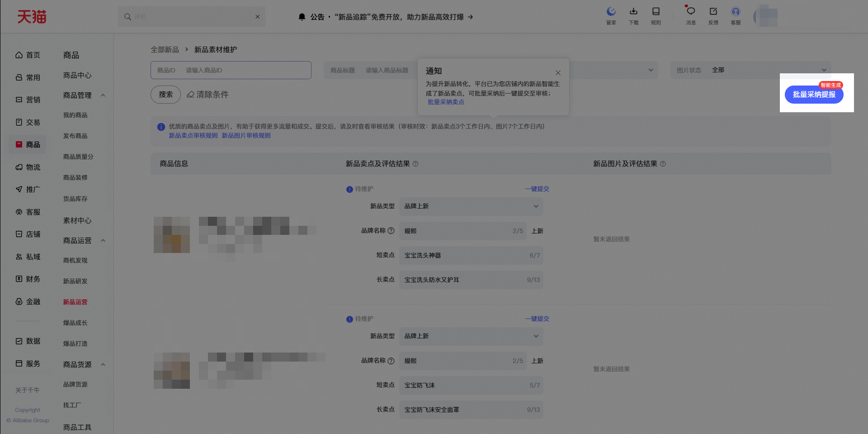Open 物流 in left sidebar

coord(28,167)
